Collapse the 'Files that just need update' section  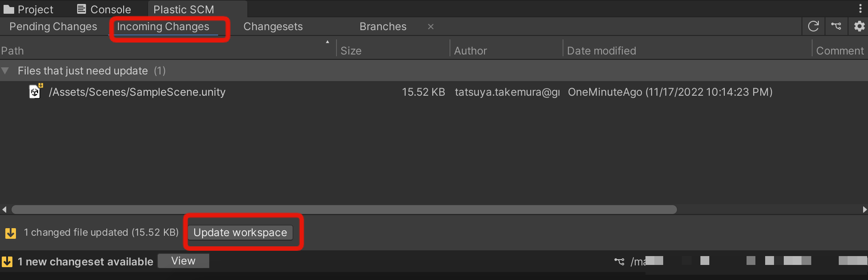click(x=5, y=70)
